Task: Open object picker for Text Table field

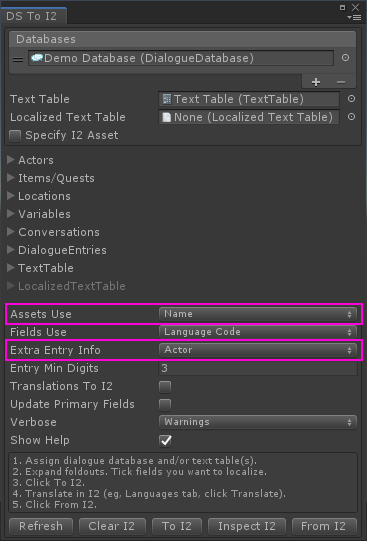Action: coord(351,99)
